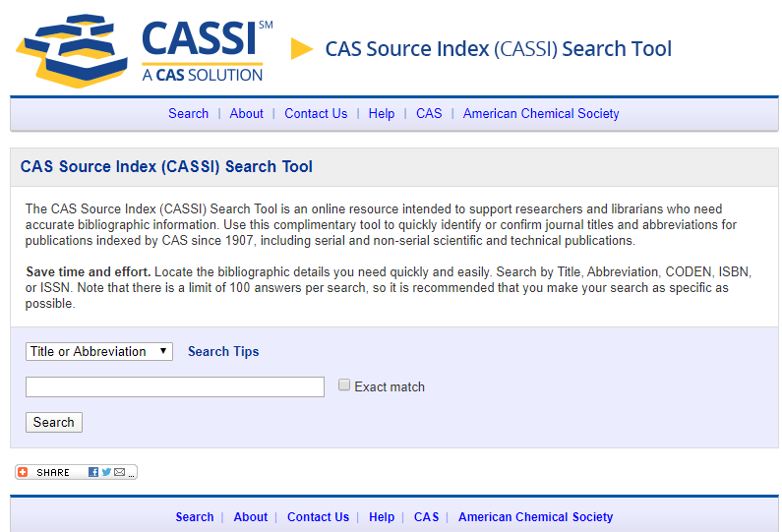The image size is (782, 532).
Task: Open American Chemical Society footer link
Action: (536, 517)
